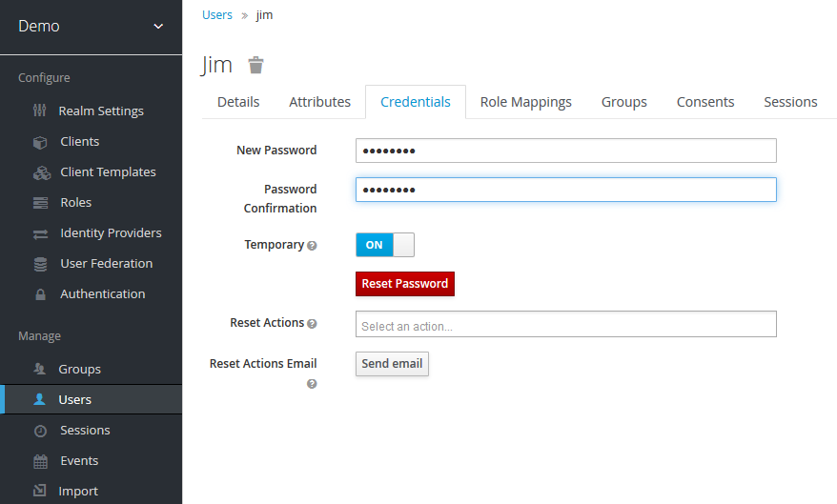Open Sessions in the sidebar
Image resolution: width=837 pixels, height=504 pixels.
(x=85, y=431)
